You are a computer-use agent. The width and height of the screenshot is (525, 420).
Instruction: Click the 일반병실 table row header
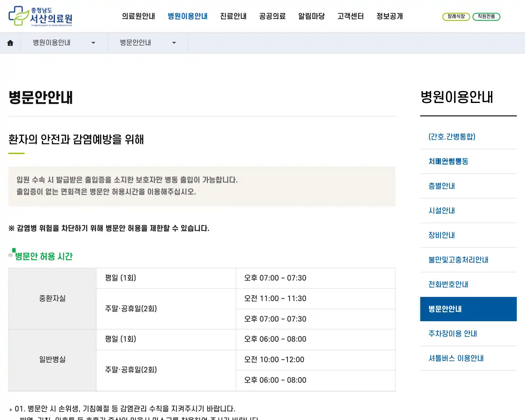tap(52, 360)
